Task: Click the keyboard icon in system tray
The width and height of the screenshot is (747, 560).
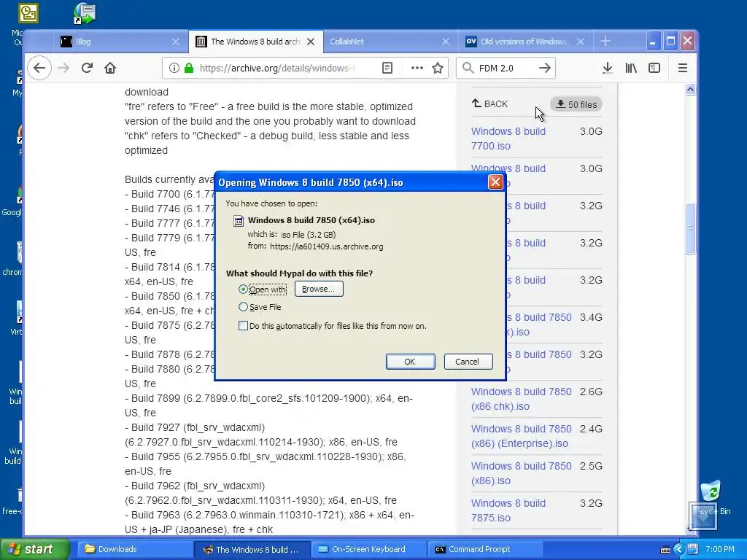Action: click(665, 550)
